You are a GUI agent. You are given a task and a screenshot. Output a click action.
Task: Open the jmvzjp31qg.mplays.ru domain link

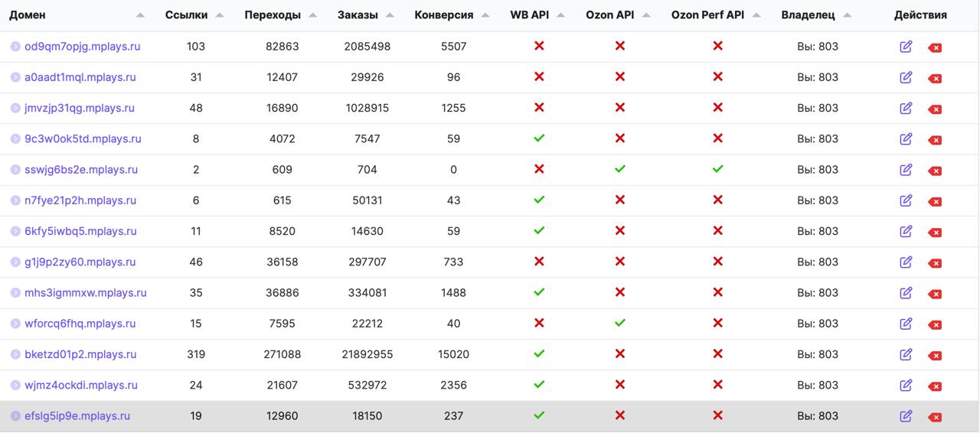coord(80,108)
